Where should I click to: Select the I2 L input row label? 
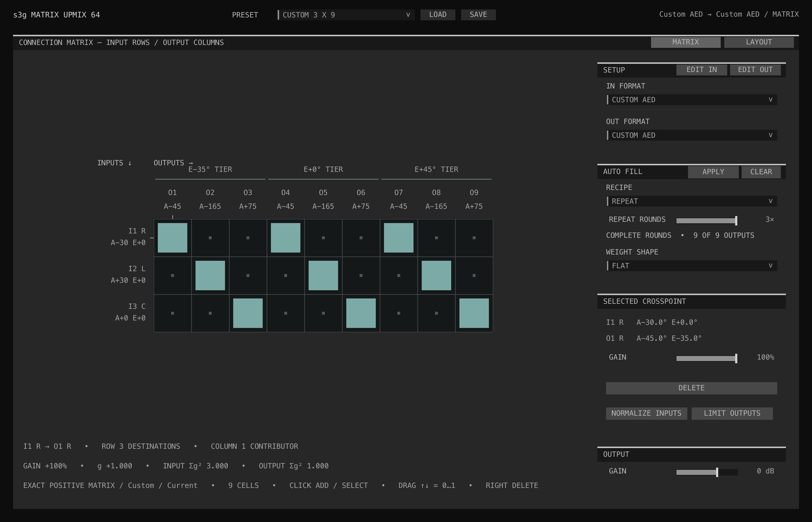pos(128,274)
